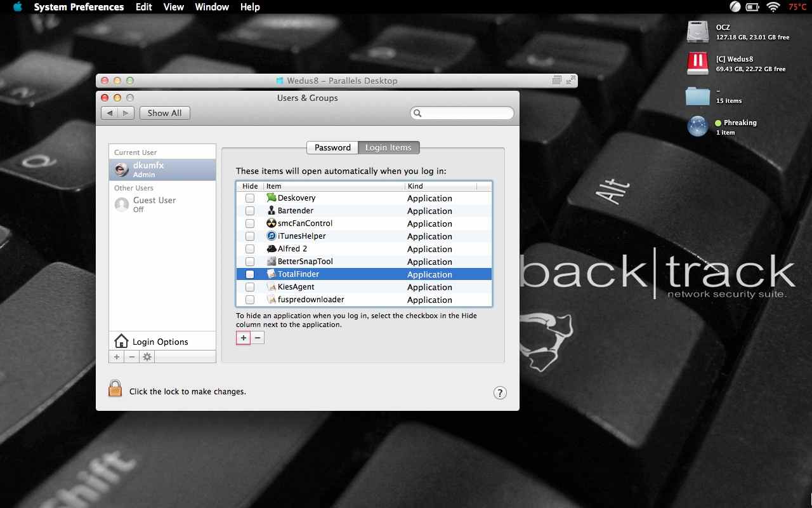Viewport: 812px width, 508px height.
Task: Click the Kind column header
Action: tap(440, 186)
